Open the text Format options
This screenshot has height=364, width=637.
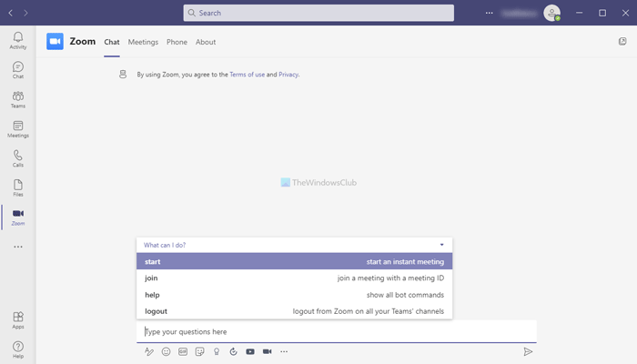click(x=149, y=351)
